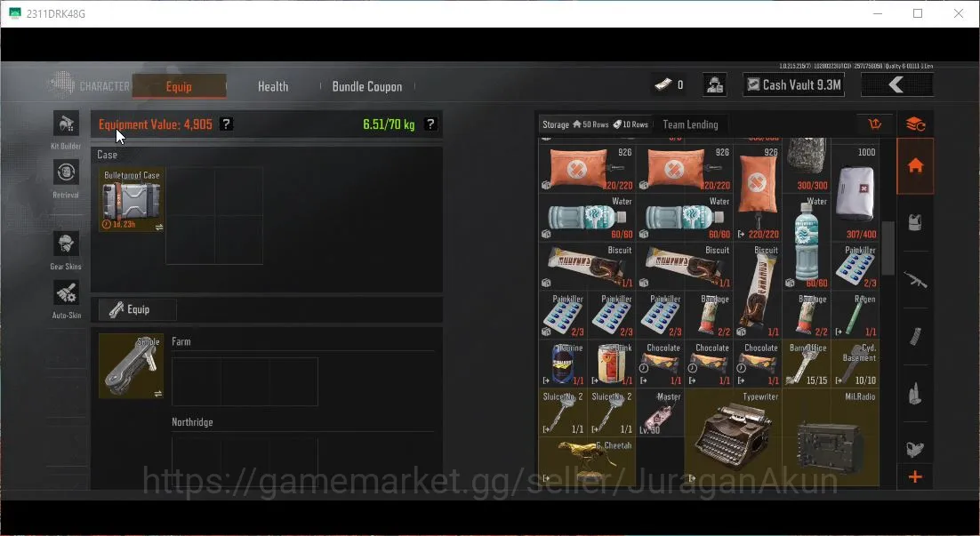Go back with the arrow button
Image resolution: width=980 pixels, height=536 pixels.
(897, 84)
